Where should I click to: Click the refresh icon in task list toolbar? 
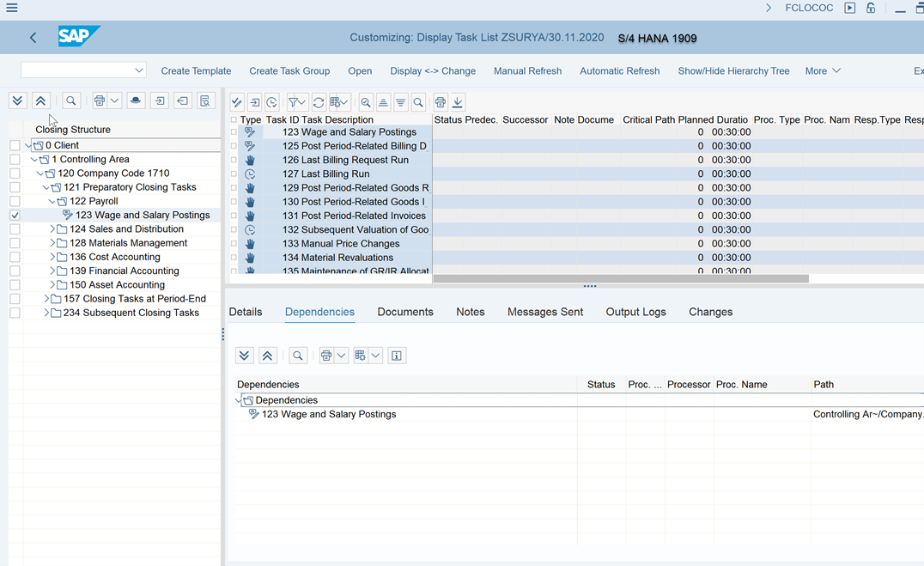pyautogui.click(x=319, y=102)
